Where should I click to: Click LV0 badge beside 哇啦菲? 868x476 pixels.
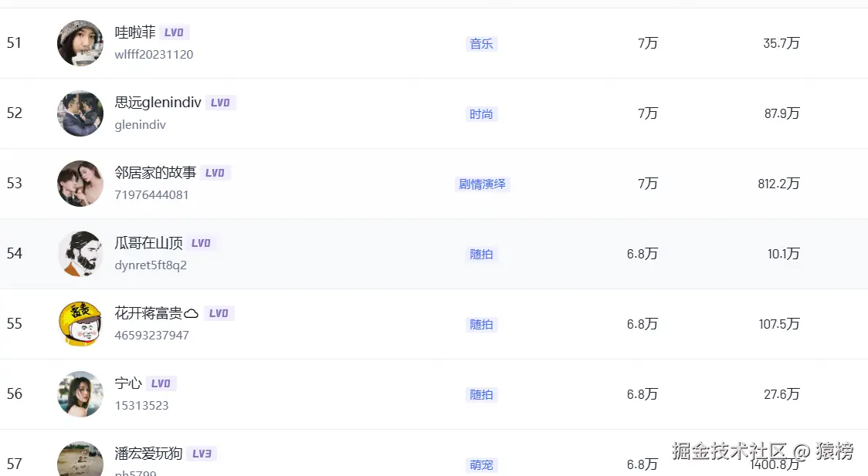175,32
